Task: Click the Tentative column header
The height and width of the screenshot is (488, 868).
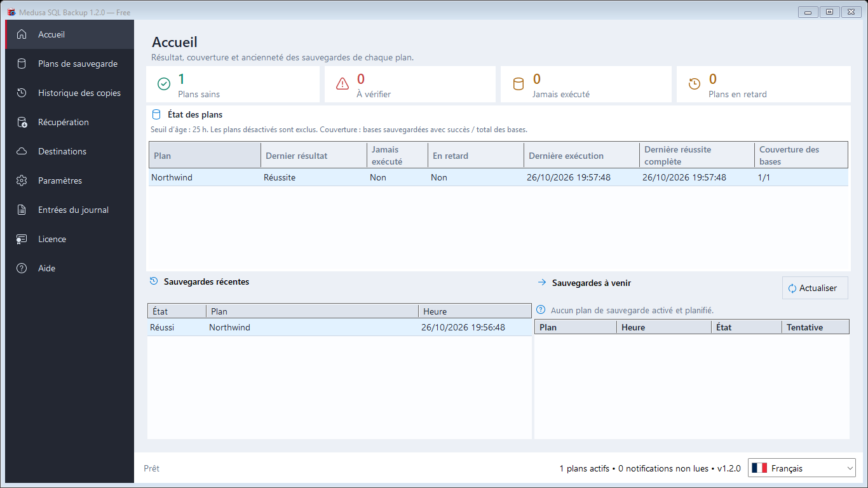Action: click(x=815, y=327)
